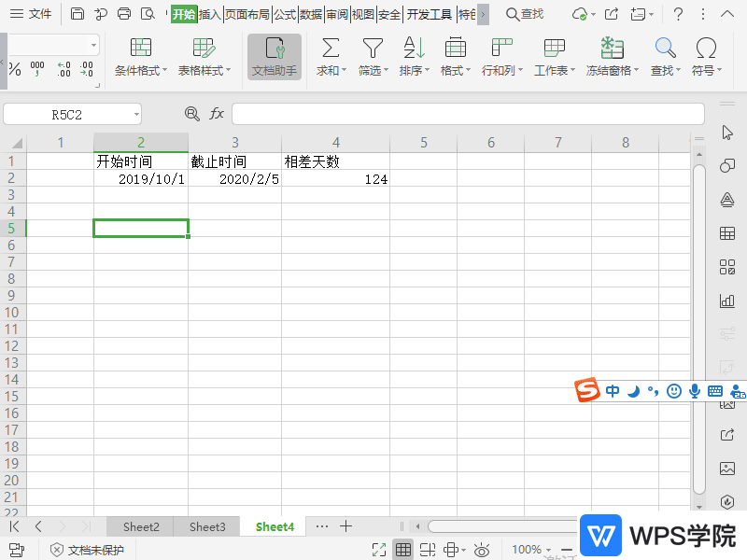Toggle Sogou Chinese/English input mode (中)
Viewport: 747px width, 560px height.
point(613,391)
